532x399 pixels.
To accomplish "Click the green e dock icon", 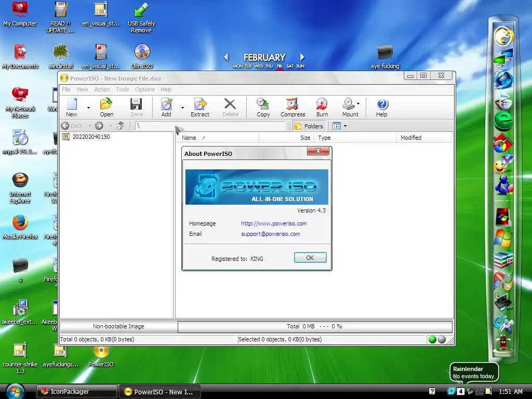I will click(503, 121).
